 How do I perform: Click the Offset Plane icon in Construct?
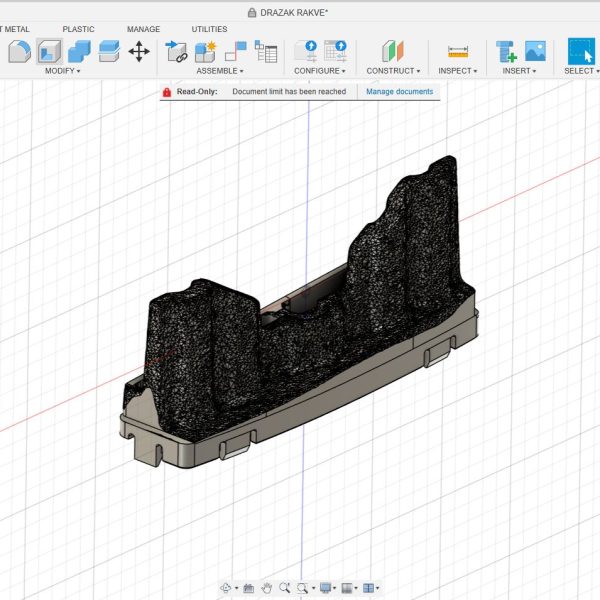coord(393,51)
